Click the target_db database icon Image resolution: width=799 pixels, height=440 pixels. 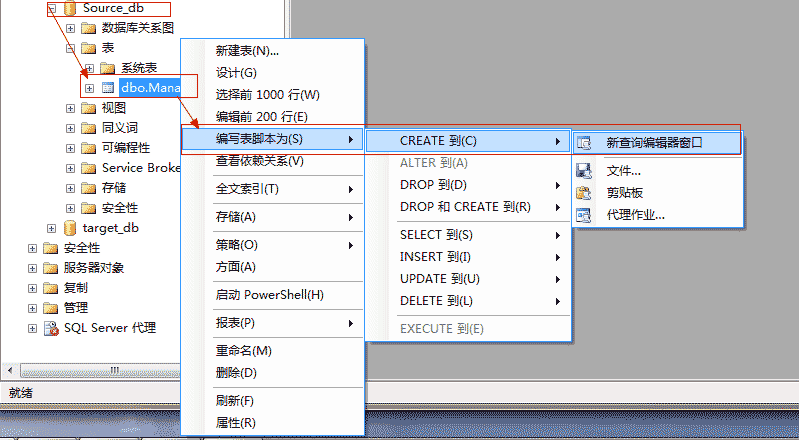(x=70, y=228)
